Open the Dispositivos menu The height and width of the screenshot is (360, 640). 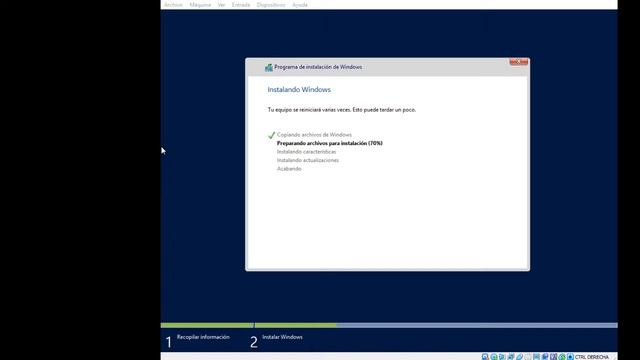271,5
